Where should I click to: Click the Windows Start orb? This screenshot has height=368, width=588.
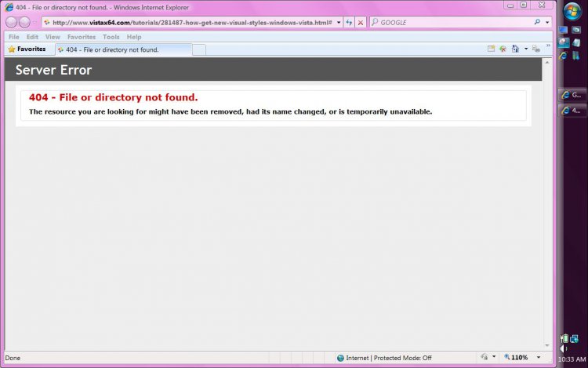[x=572, y=11]
